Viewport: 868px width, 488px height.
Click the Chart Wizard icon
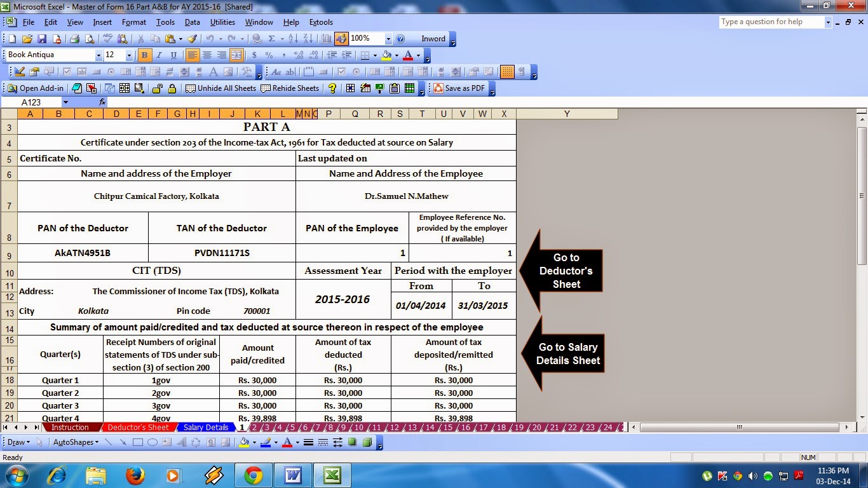pyautogui.click(x=326, y=39)
